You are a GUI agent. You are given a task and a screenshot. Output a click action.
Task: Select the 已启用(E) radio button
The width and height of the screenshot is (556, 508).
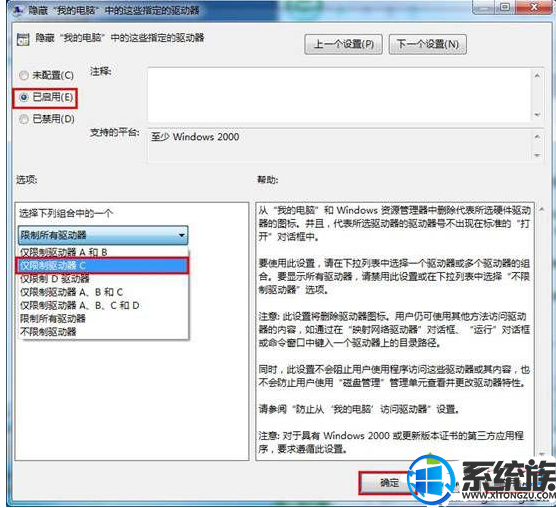pos(24,97)
